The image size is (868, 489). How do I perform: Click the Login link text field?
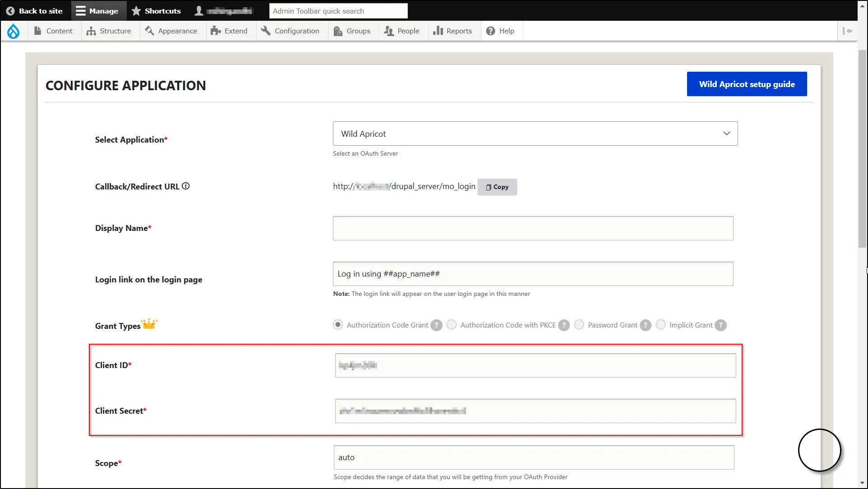(533, 274)
